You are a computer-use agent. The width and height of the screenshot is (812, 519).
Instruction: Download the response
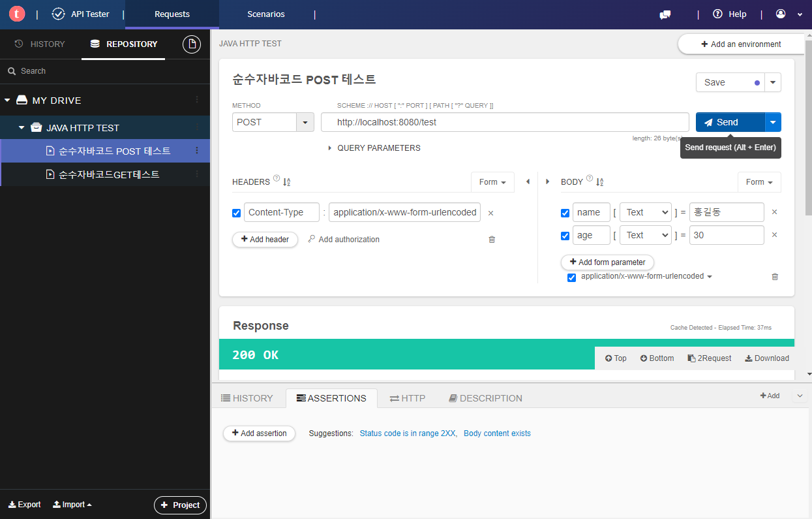pos(767,358)
